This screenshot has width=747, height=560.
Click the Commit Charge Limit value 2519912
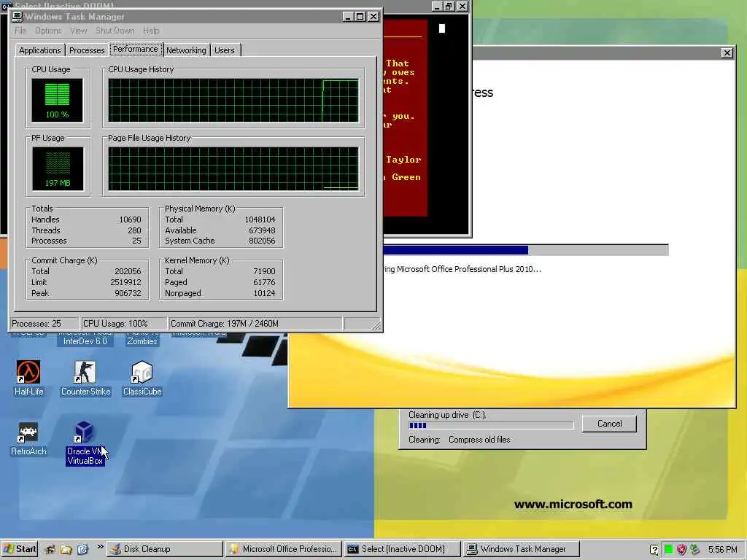[125, 282]
